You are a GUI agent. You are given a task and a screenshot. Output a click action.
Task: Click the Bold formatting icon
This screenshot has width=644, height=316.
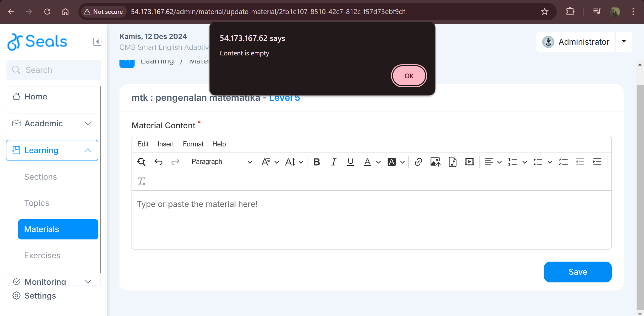click(x=316, y=162)
